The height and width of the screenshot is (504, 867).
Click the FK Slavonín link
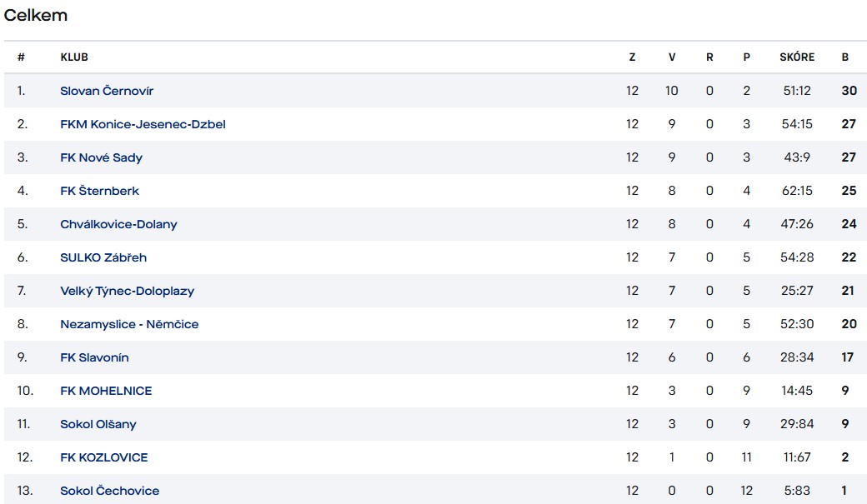coord(94,357)
